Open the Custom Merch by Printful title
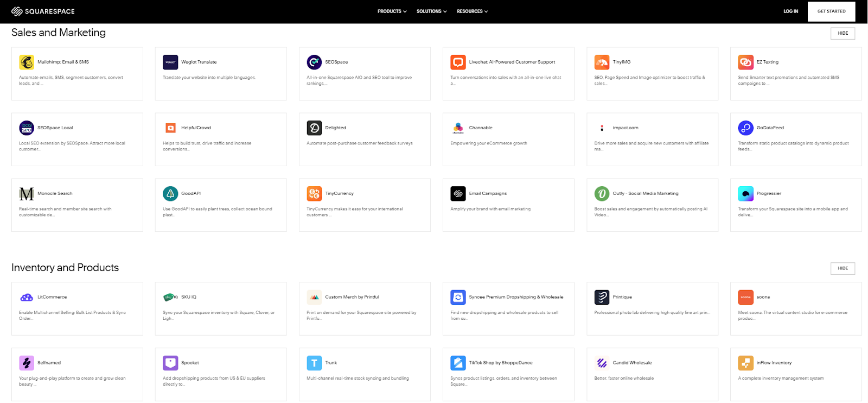Image resolution: width=868 pixels, height=403 pixels. 352,298
